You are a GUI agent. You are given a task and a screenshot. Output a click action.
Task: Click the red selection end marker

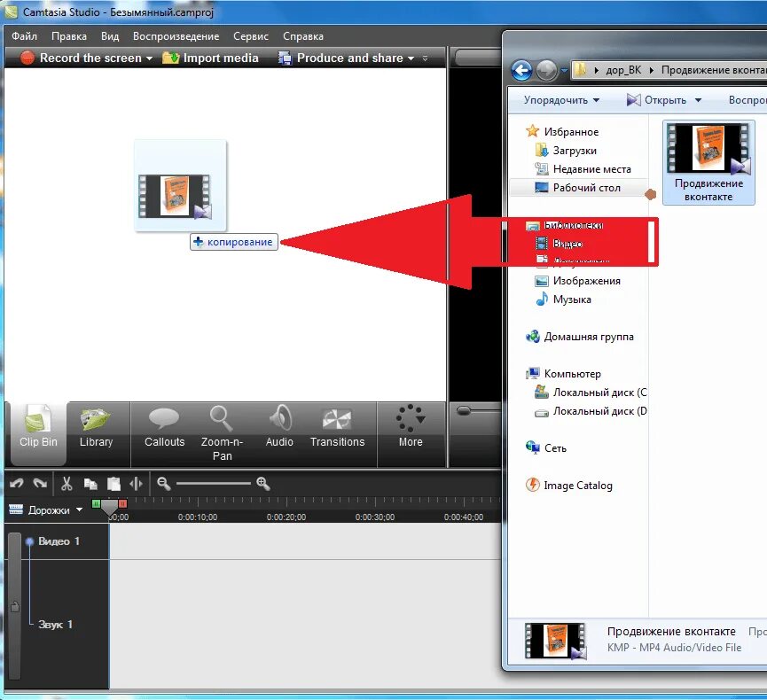tap(122, 503)
